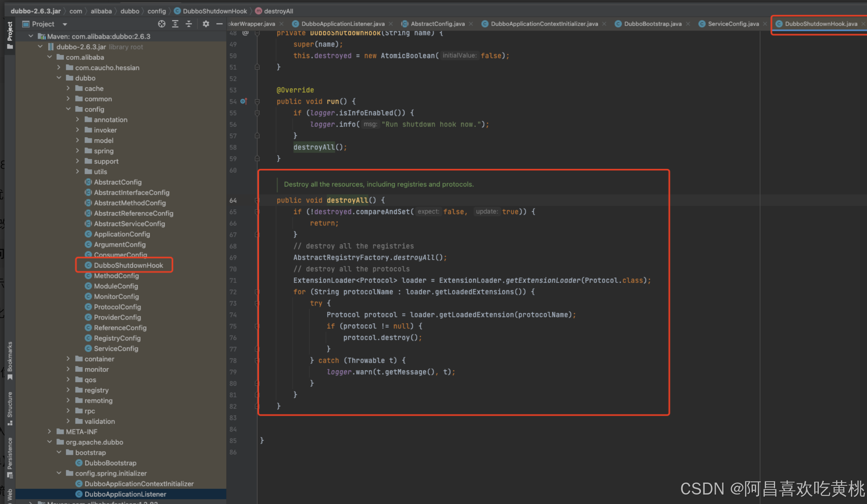This screenshot has width=867, height=504.
Task: Expand the com.caucho.hessian package
Action: 59,67
